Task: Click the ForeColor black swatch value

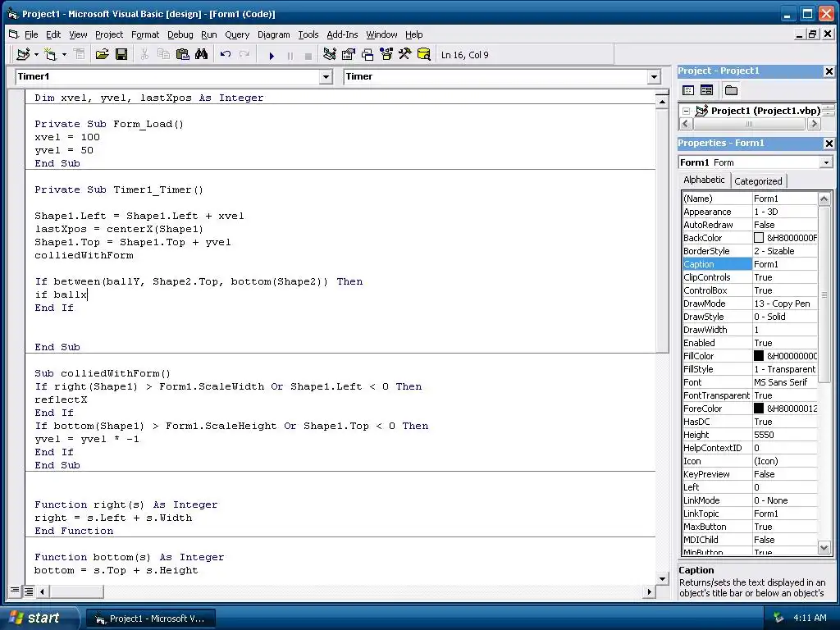Action: pos(759,409)
